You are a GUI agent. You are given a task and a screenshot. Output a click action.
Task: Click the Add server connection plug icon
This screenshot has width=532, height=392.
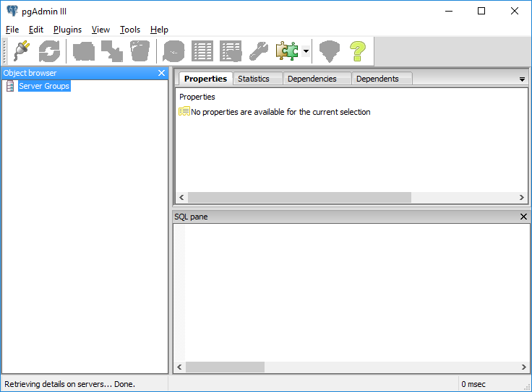pos(22,51)
